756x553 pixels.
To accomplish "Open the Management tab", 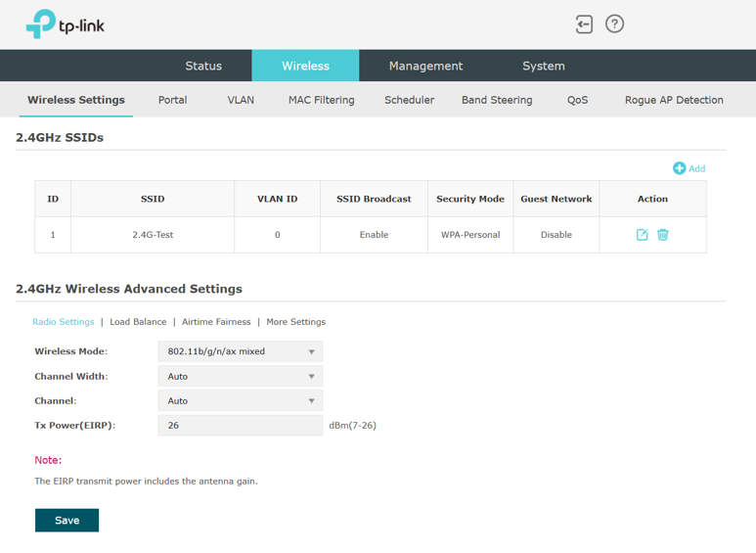I will (x=425, y=66).
